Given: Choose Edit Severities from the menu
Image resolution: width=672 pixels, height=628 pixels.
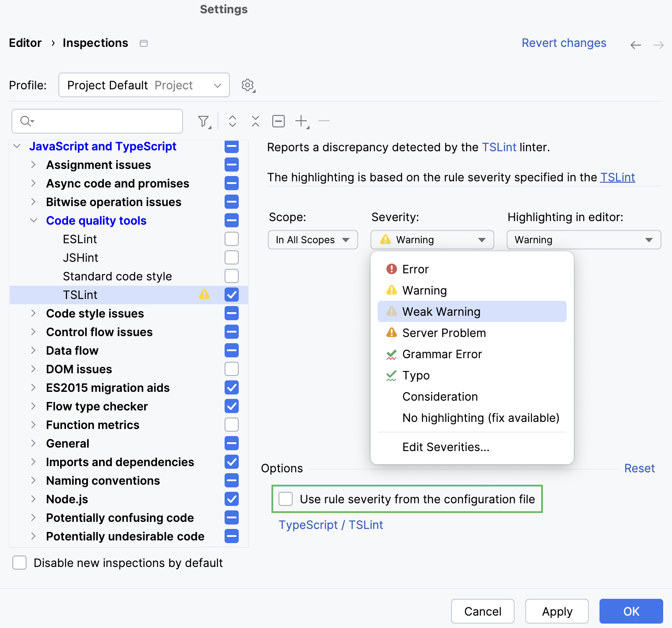Looking at the screenshot, I should [445, 447].
